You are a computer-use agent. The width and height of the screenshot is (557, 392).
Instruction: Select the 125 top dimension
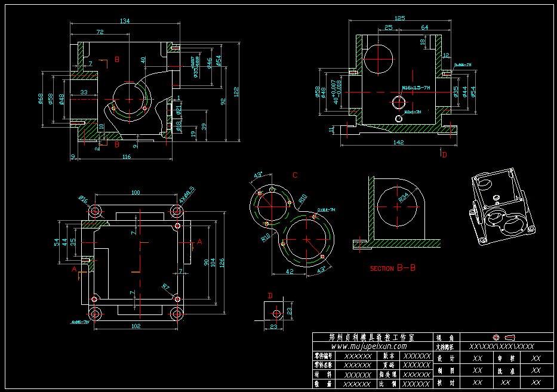[399, 18]
